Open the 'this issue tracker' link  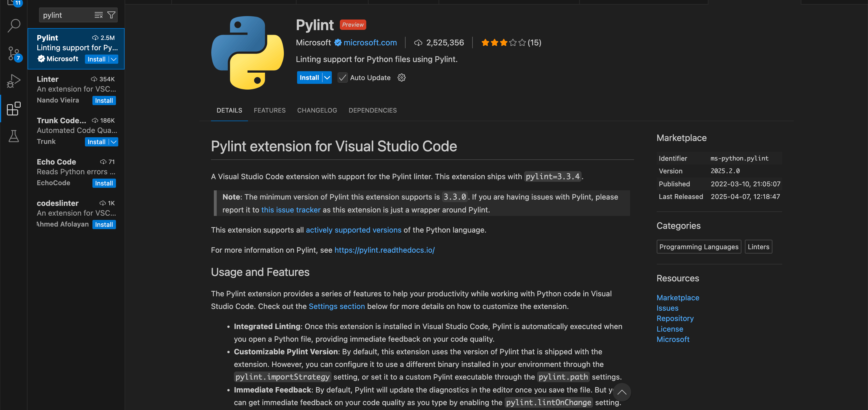click(x=291, y=210)
